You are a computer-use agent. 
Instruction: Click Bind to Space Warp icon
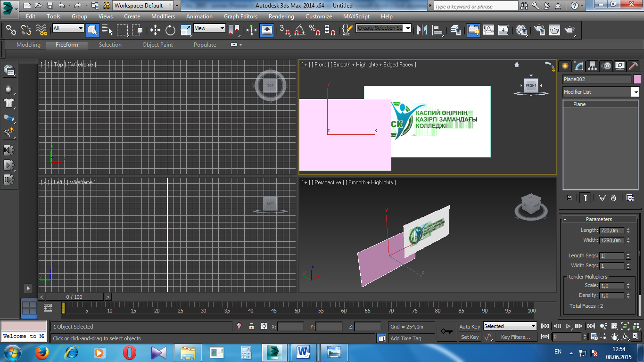41,30
